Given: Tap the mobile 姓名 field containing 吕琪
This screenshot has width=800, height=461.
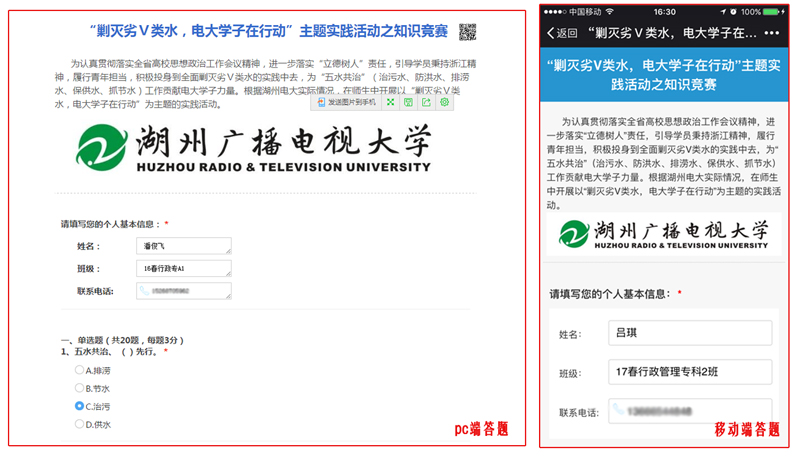Looking at the screenshot, I should coord(690,334).
